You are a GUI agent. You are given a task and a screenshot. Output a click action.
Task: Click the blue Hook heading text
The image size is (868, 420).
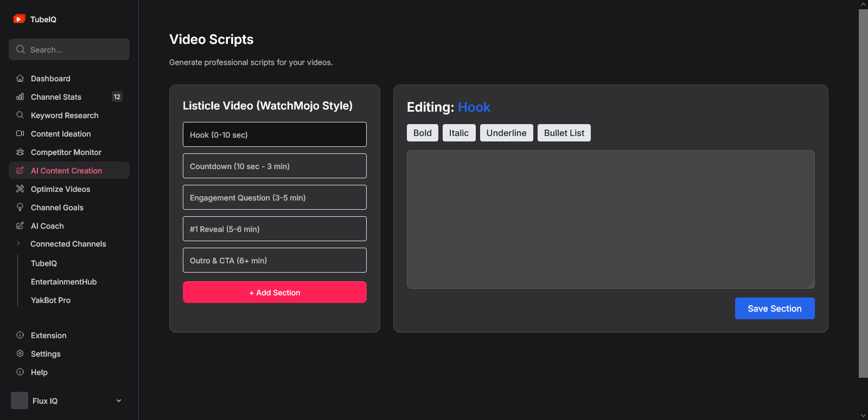[x=474, y=107]
